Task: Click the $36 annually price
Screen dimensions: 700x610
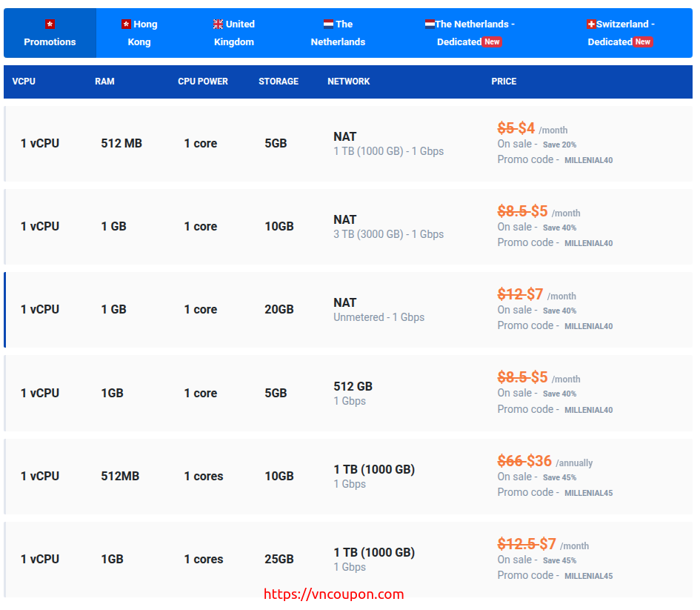Action: [539, 461]
